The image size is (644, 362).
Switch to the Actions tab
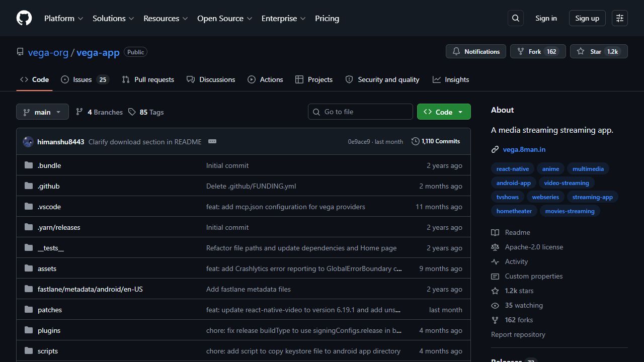coord(265,79)
